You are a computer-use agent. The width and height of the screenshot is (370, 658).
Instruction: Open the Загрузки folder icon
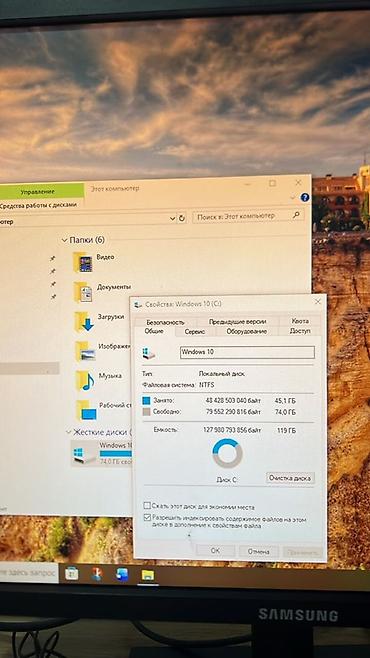coord(84,322)
